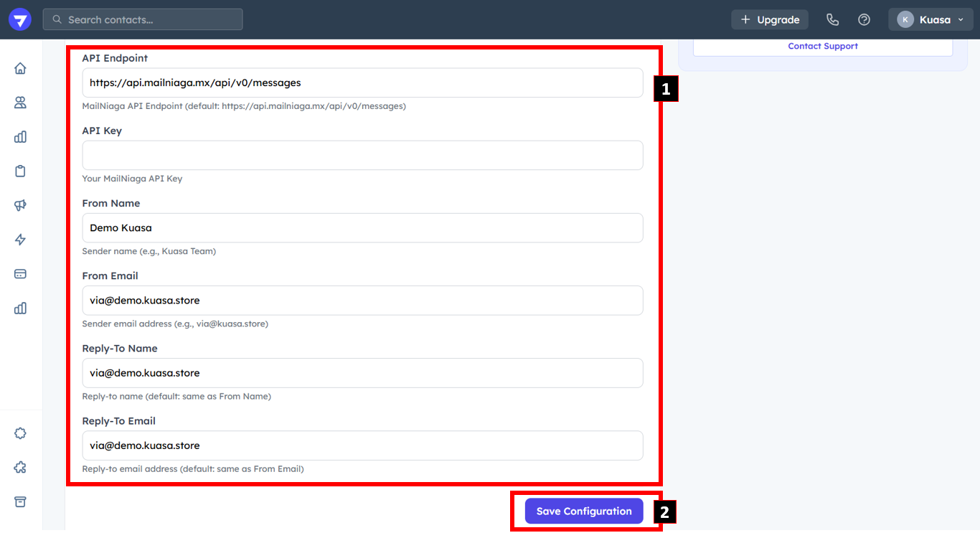Expand the Kuasa user account menu

pyautogui.click(x=930, y=19)
